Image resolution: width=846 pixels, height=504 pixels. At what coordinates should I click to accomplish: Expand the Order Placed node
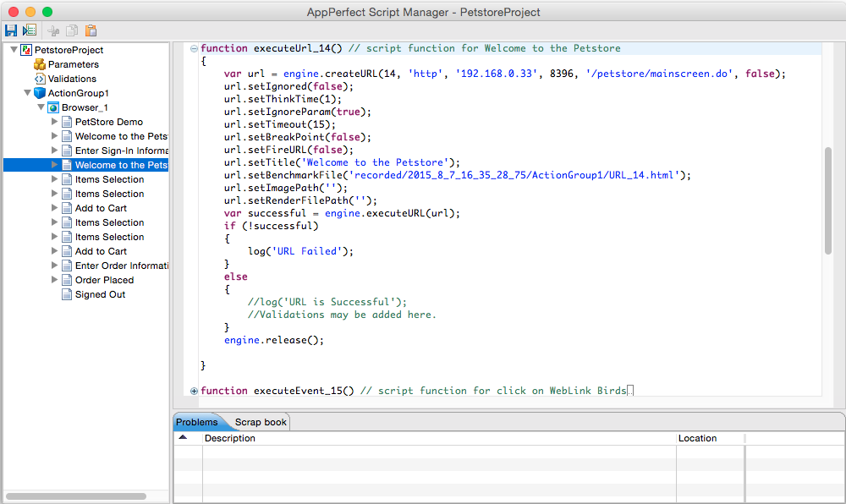coord(54,279)
